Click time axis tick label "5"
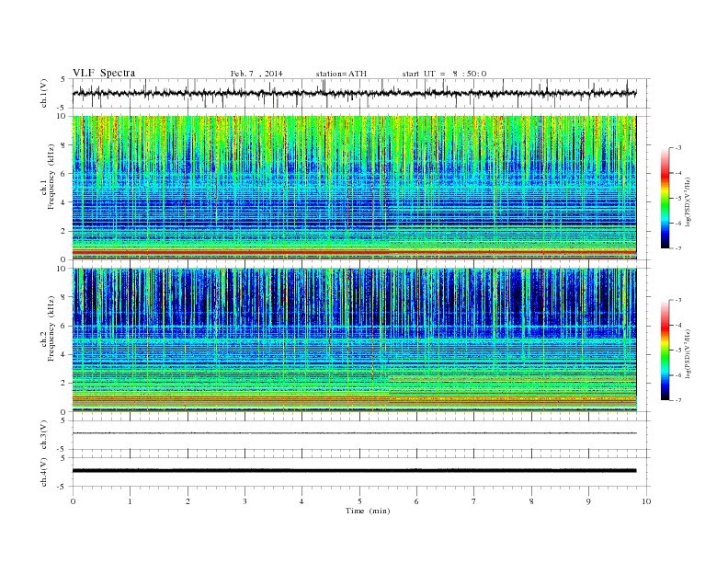Viewport: 728px width, 563px height. pos(359,501)
